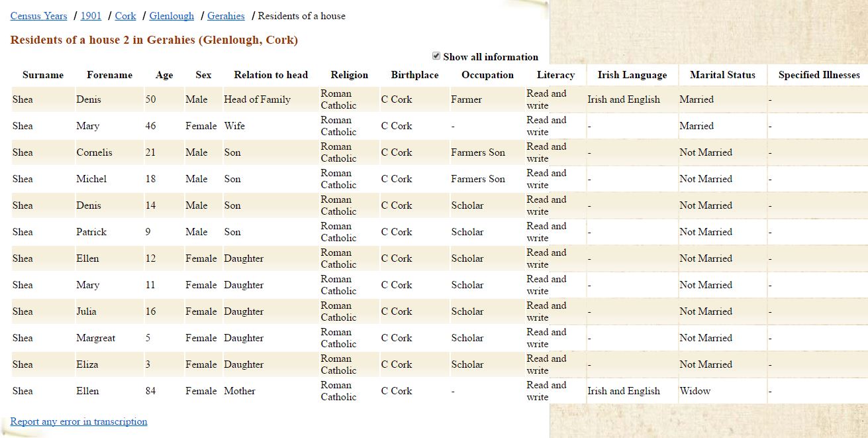Click Farmers Son in Cornelis row
This screenshot has width=868, height=438.
tap(478, 152)
